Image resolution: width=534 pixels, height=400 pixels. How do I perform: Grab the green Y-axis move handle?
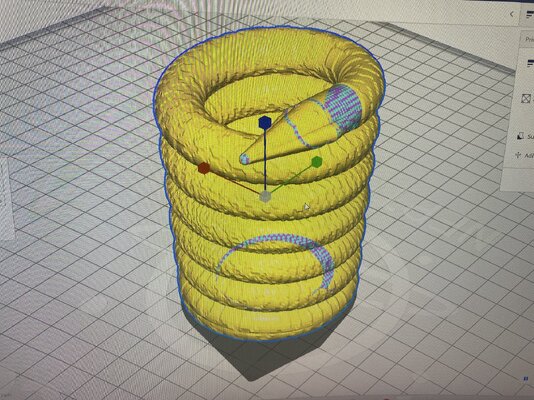[317, 161]
